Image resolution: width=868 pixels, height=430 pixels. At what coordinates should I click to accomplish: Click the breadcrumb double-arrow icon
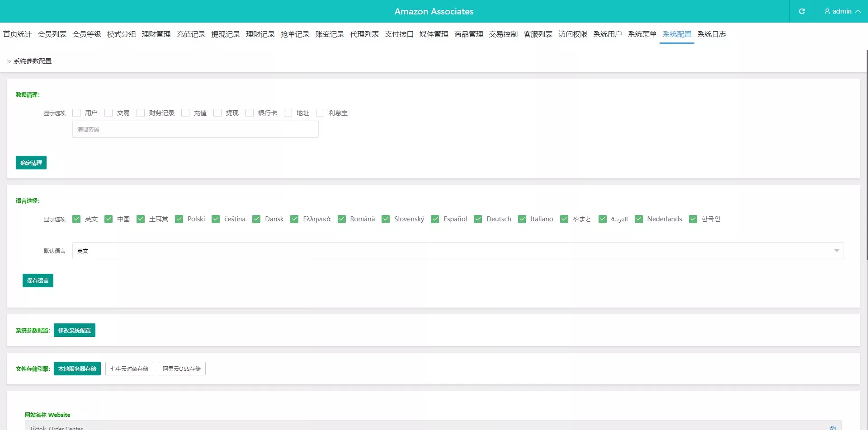click(9, 61)
